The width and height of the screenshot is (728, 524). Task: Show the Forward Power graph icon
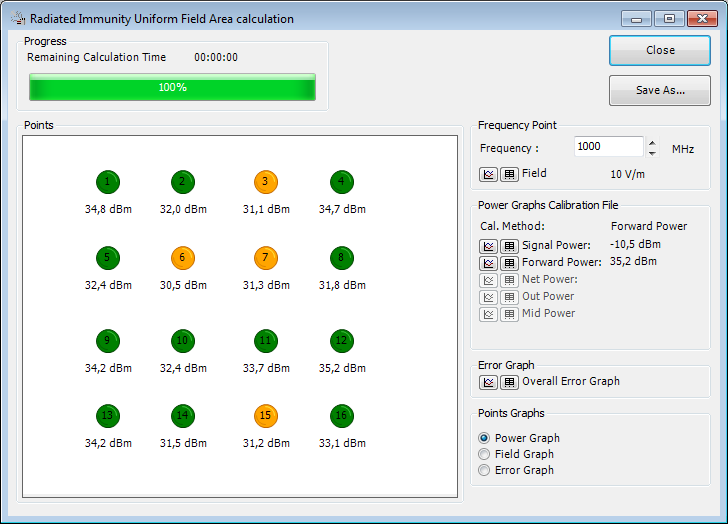[x=488, y=263]
